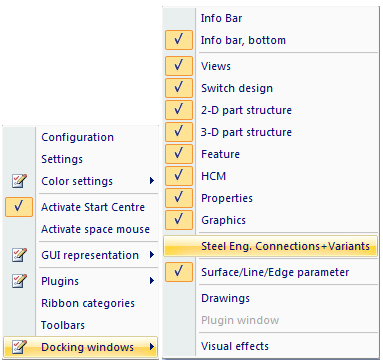Show the Drawings docking window
Image resolution: width=383 pixels, height=362 pixels.
tap(225, 298)
